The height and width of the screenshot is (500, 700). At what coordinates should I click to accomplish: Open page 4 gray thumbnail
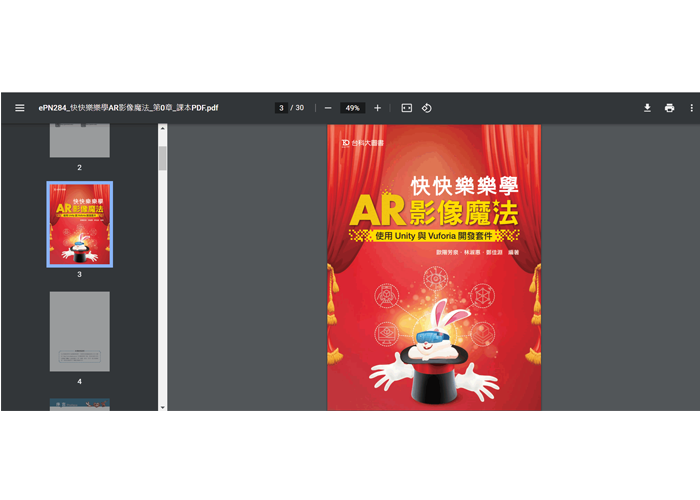80,331
